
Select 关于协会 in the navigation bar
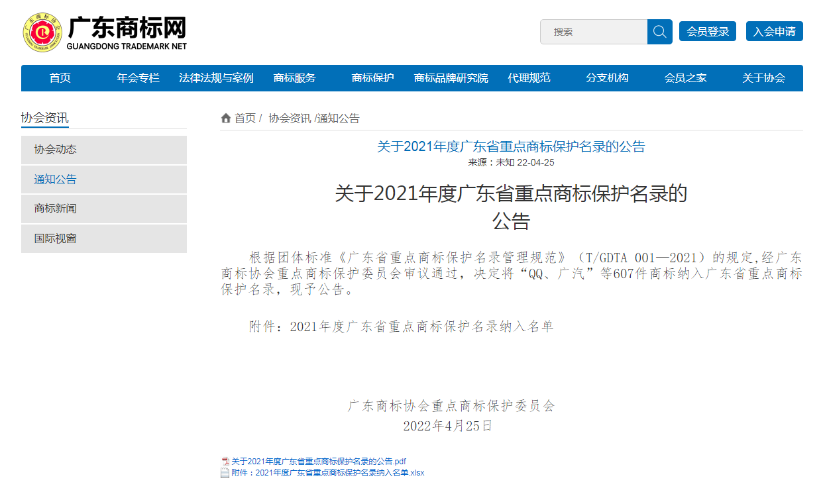[763, 78]
